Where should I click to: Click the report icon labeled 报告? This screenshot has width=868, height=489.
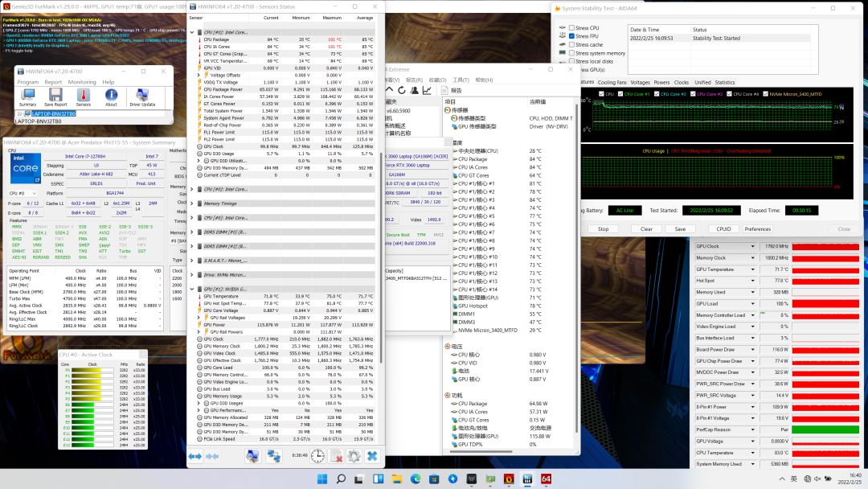tap(452, 90)
